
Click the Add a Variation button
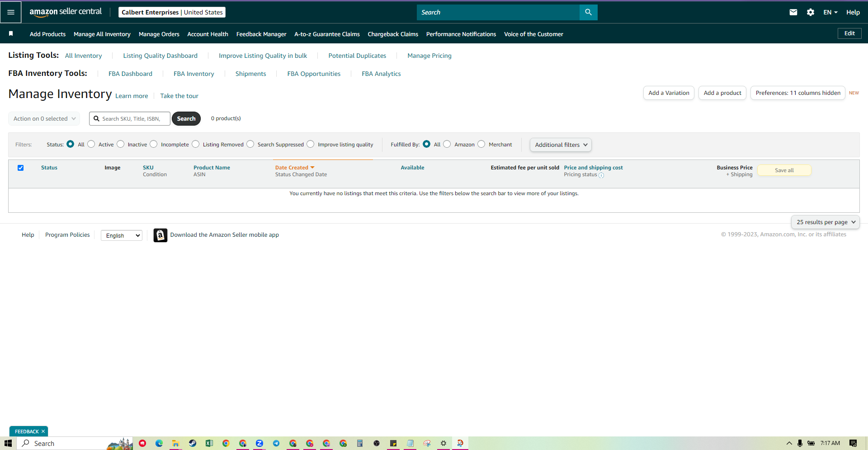tap(669, 93)
